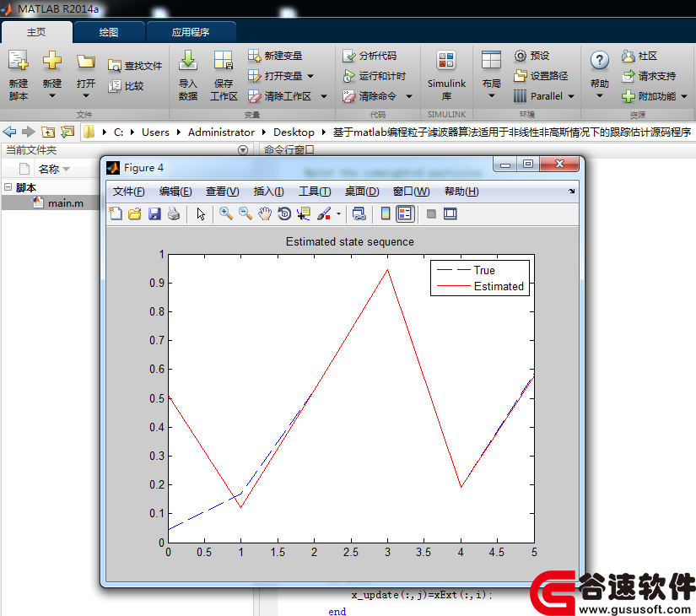
Task: Click Set Path (设置路径) button
Action: pos(541,76)
